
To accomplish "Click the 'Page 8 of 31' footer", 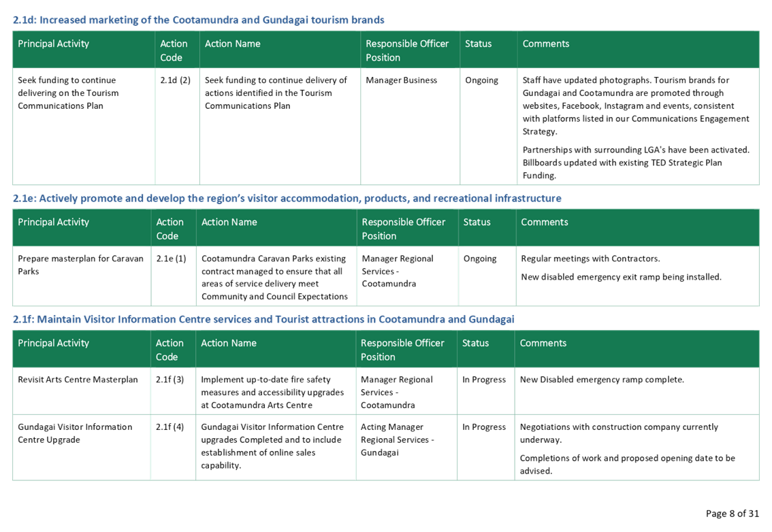I will point(732,514).
